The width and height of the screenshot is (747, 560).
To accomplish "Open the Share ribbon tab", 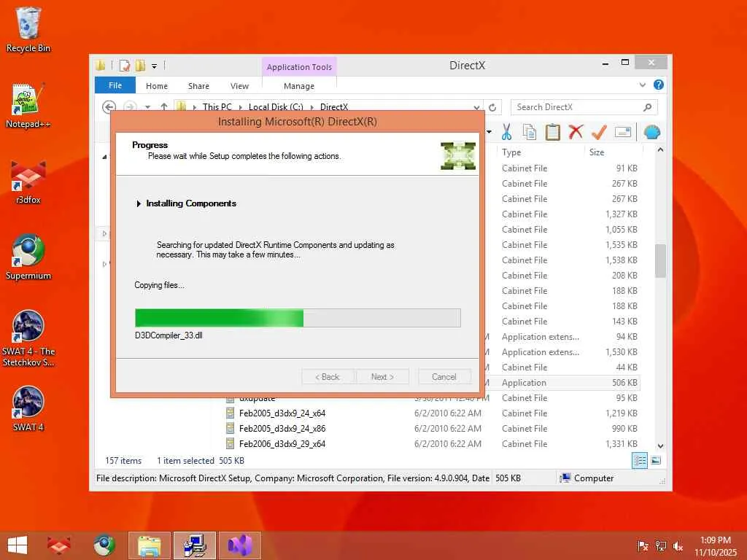I will (198, 86).
